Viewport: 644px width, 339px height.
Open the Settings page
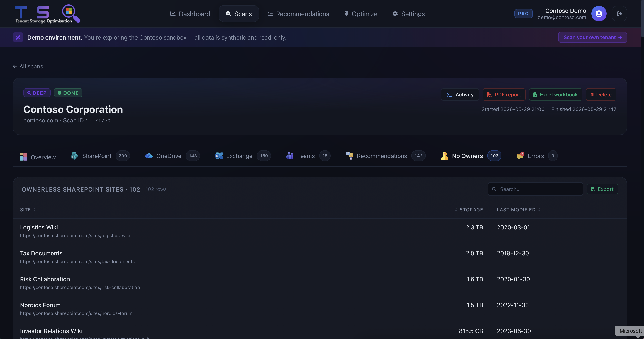pos(409,14)
